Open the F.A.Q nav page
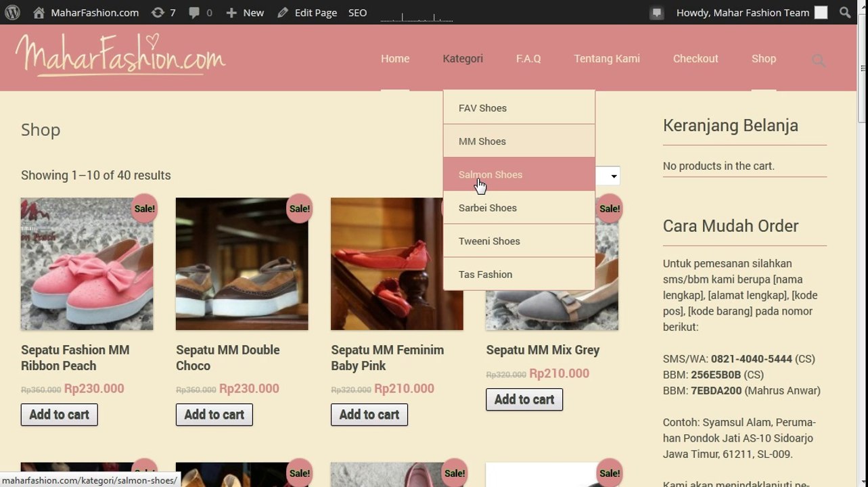The height and width of the screenshot is (487, 868). pos(528,59)
